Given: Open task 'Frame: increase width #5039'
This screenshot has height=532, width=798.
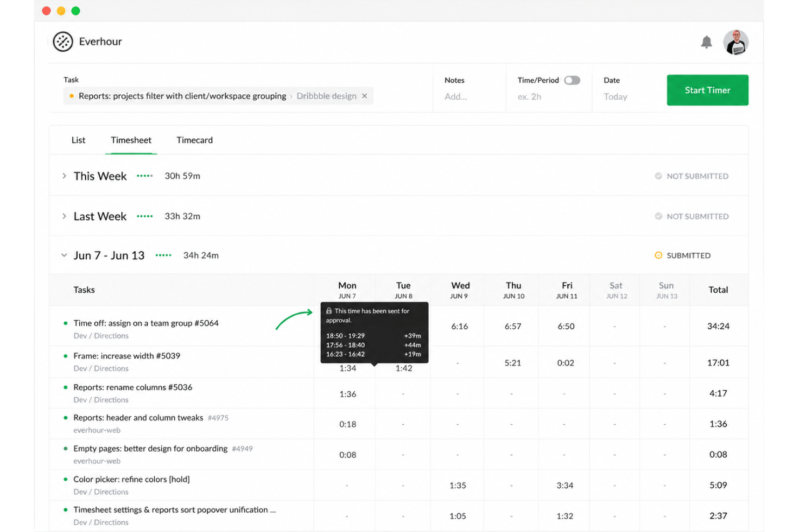Looking at the screenshot, I should [127, 356].
